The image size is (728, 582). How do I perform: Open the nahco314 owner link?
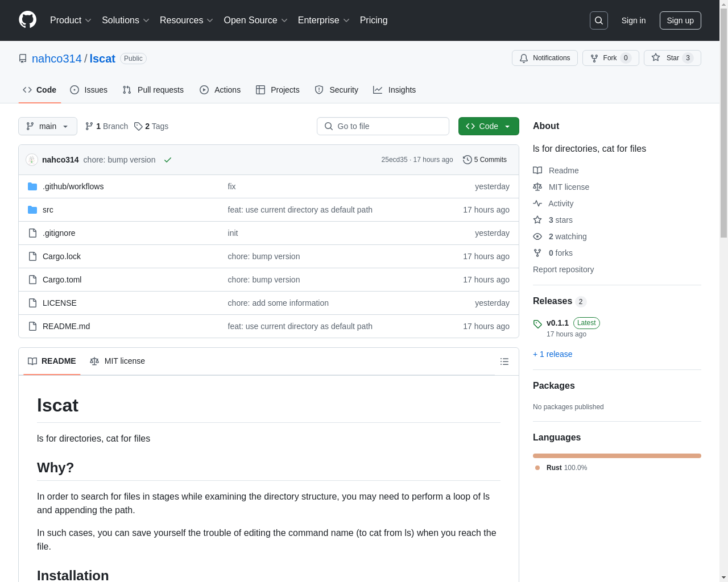pyautogui.click(x=57, y=59)
